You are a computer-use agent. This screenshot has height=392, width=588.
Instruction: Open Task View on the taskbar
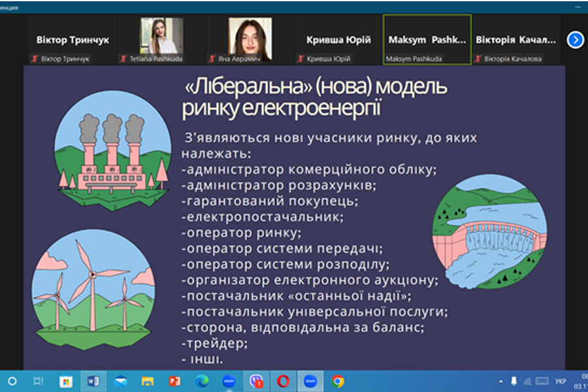[x=39, y=381]
